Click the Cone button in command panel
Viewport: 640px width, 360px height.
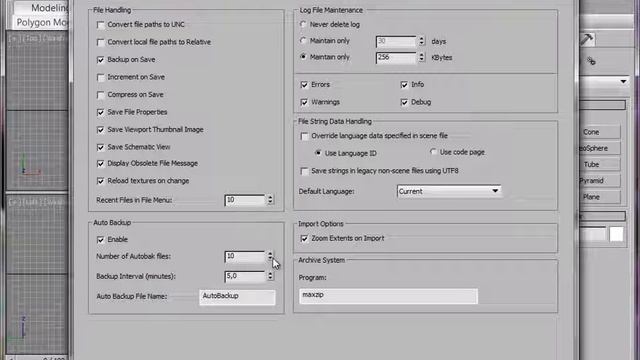[600, 132]
